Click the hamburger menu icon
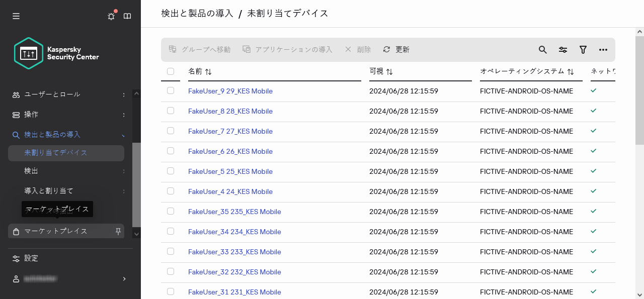 tap(16, 16)
